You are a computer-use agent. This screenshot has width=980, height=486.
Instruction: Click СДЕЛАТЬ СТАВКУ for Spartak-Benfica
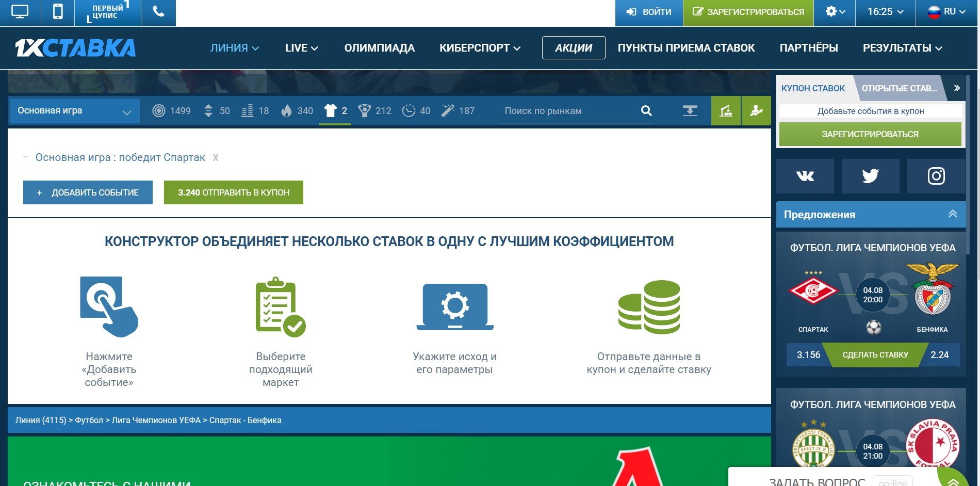point(875,355)
